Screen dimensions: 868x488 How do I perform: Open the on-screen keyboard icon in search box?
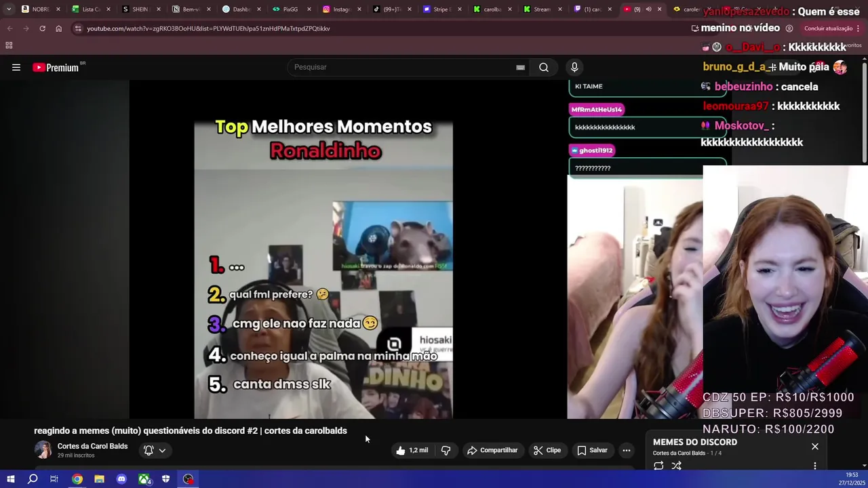point(520,67)
